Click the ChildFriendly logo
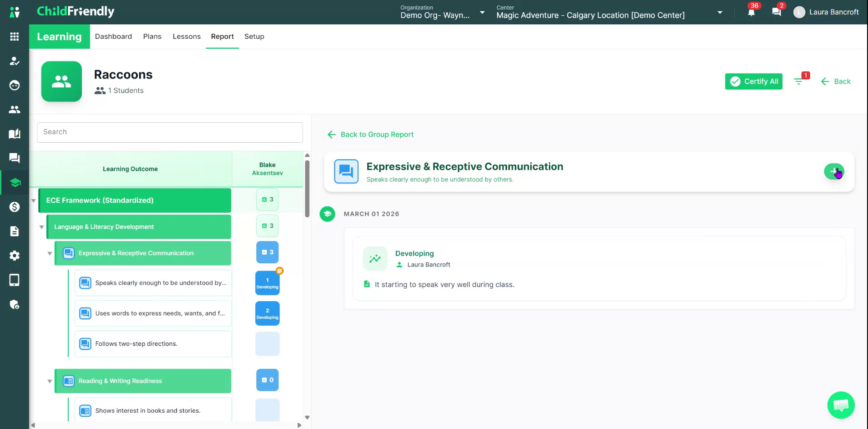Viewport: 868px width, 429px height. pos(75,11)
